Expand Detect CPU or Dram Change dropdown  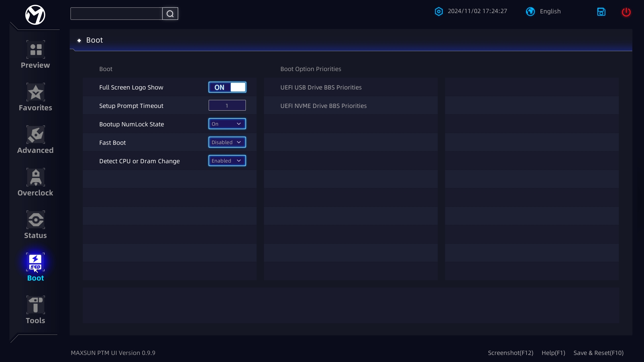coord(227,161)
